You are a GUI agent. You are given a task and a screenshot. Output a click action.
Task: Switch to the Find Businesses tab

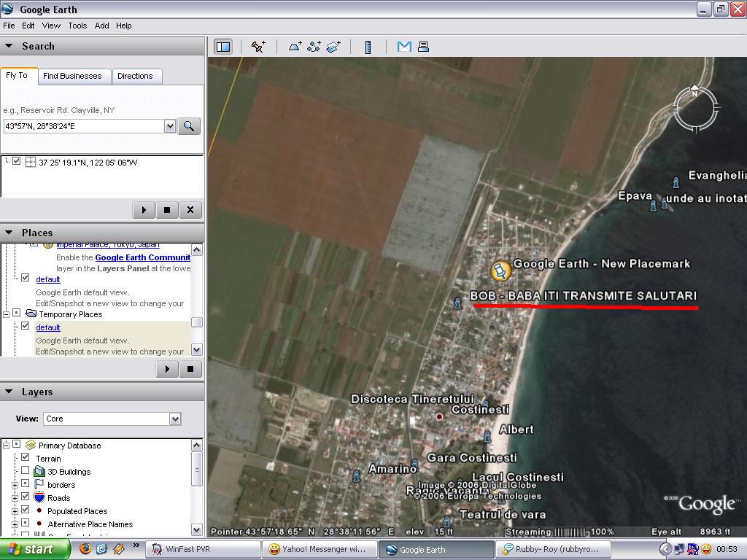pyautogui.click(x=72, y=76)
